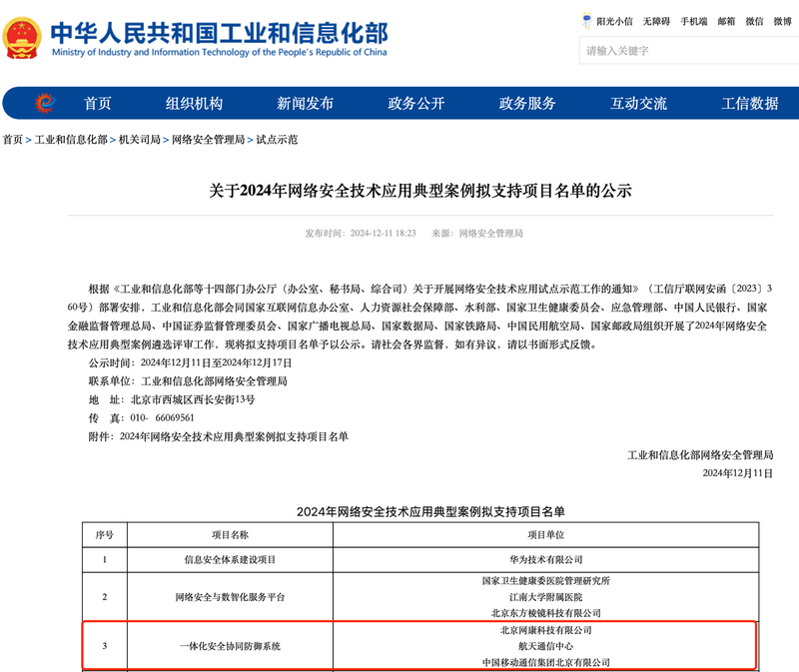Focus the 请输入关键字 search field
This screenshot has width=799, height=672.
pyautogui.click(x=689, y=51)
